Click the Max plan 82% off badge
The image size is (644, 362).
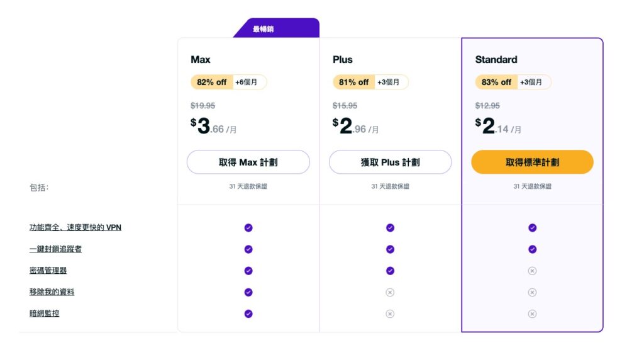212,82
